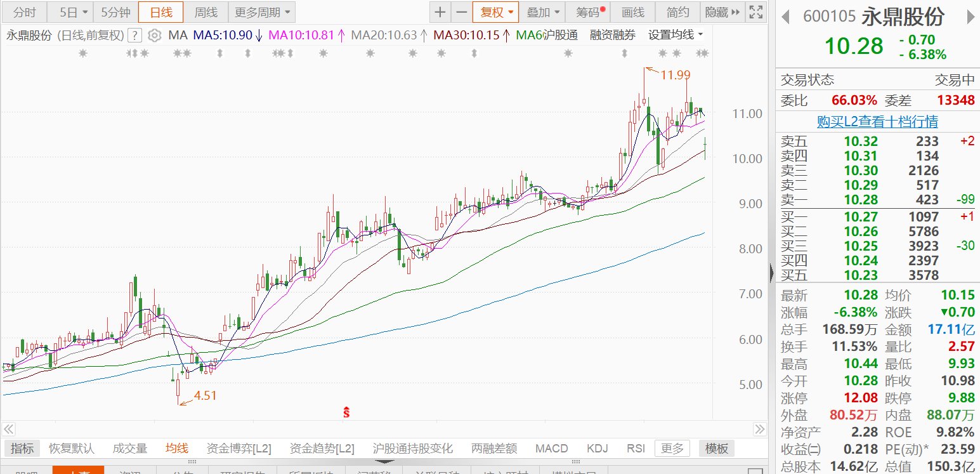
Task: Switch to the 周线 period tab
Action: pyautogui.click(x=206, y=12)
